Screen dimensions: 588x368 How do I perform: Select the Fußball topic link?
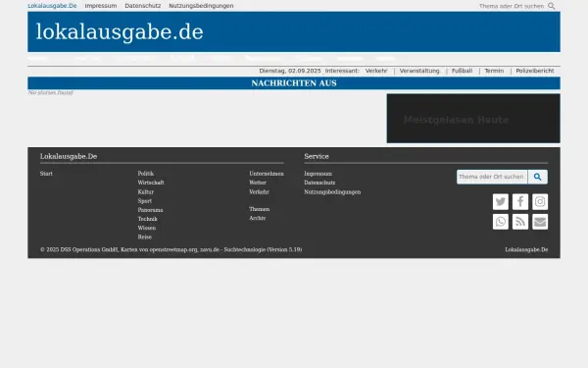(x=462, y=71)
